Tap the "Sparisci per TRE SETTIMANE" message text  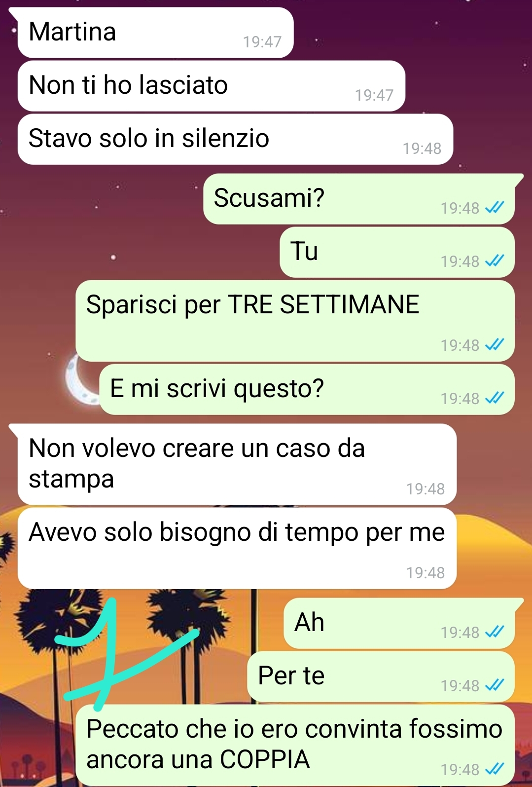click(x=252, y=304)
